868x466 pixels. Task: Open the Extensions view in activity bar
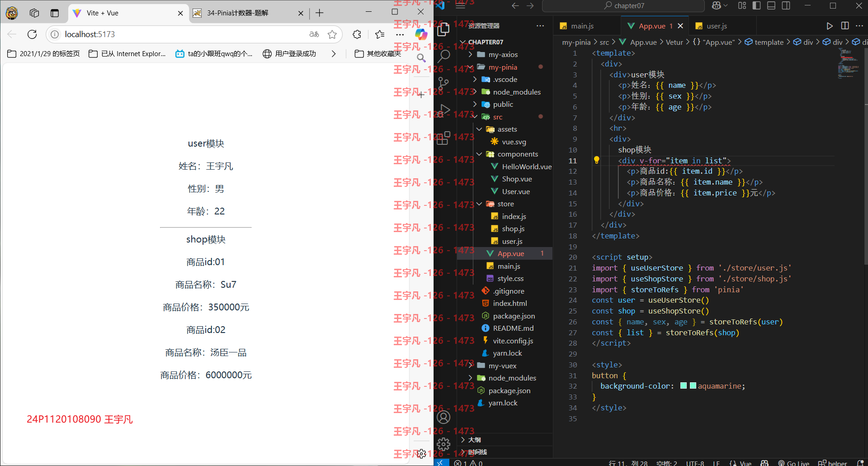(443, 138)
